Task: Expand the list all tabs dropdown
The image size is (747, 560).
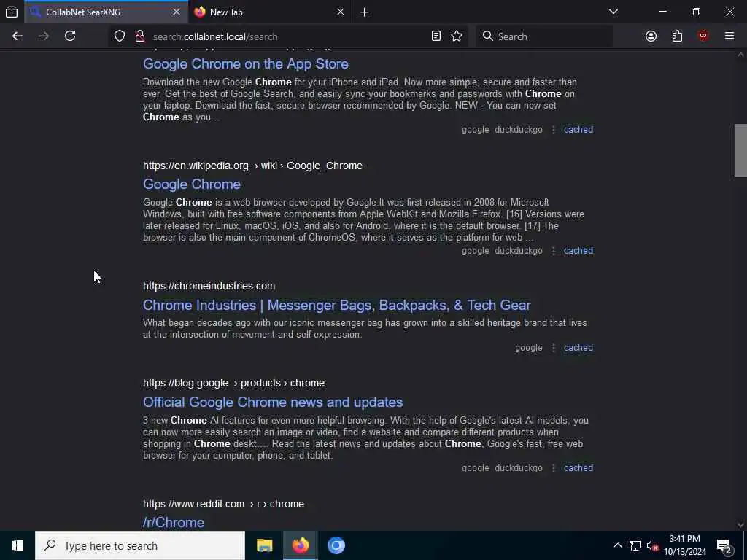Action: click(614, 12)
